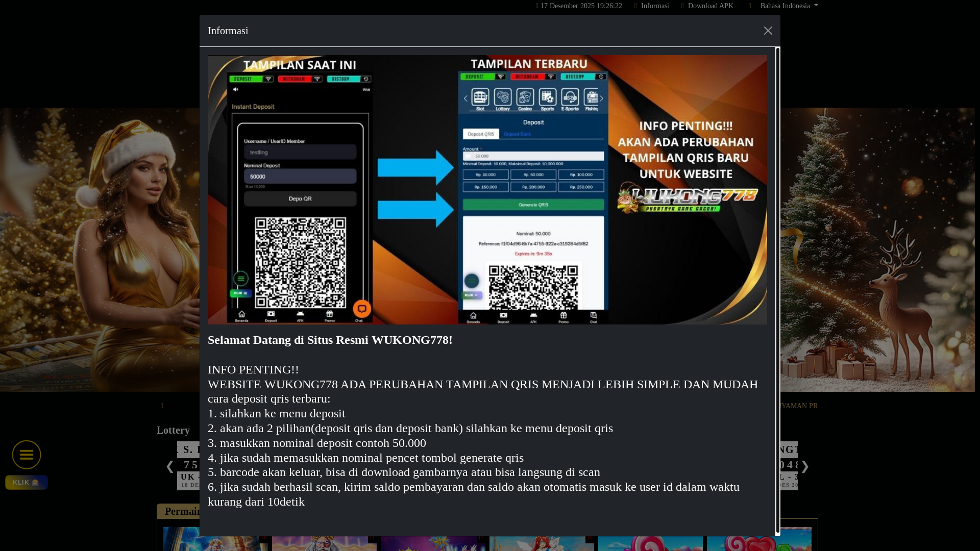Go to previous lottery result arrow
The width and height of the screenshot is (980, 551).
(170, 466)
